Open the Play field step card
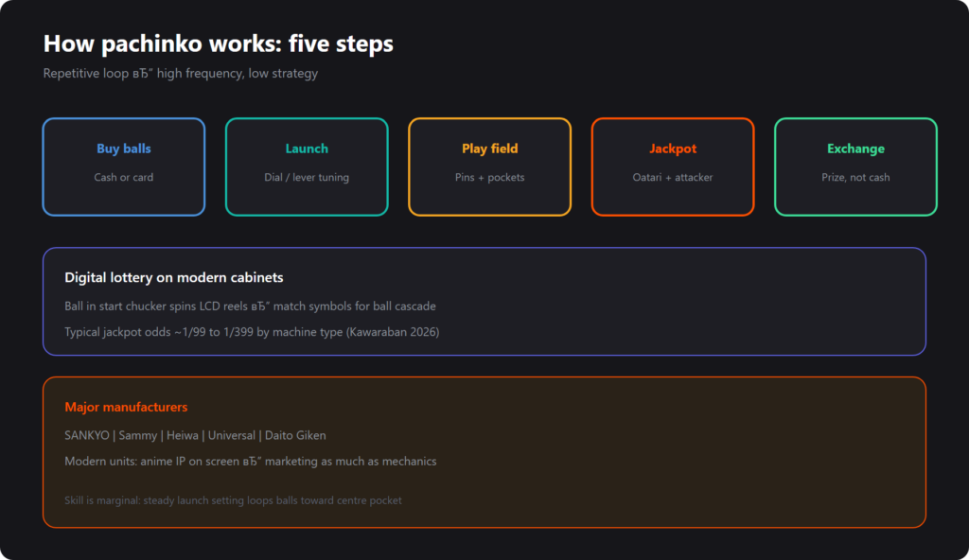The width and height of the screenshot is (969, 560). tap(489, 166)
